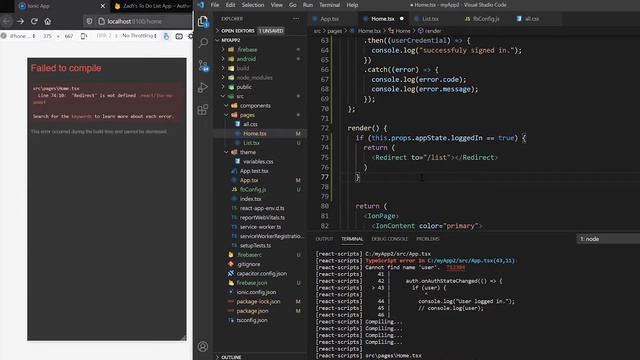Click the VS Code logo icon
Screen dimensions: 640x360
click(x=200, y=5)
